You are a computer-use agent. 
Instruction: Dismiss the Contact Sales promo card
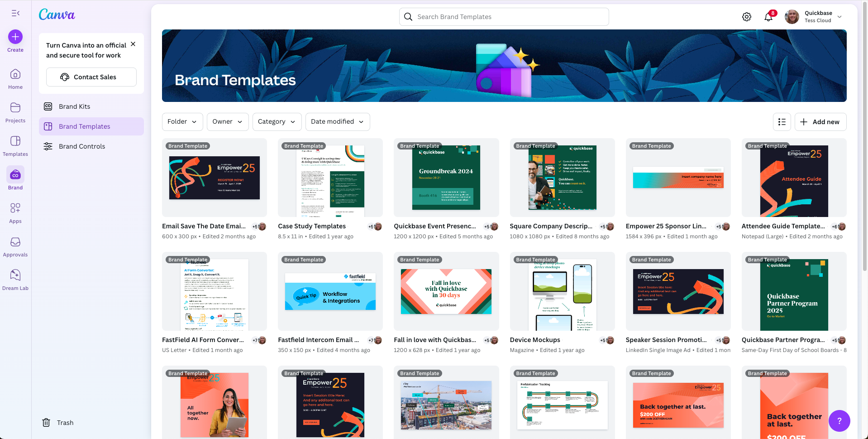pyautogui.click(x=133, y=44)
